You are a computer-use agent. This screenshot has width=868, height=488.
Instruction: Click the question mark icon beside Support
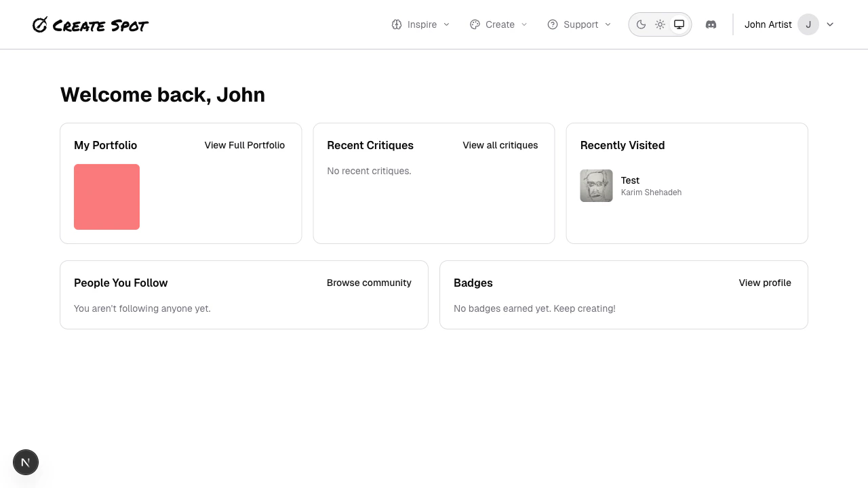553,24
